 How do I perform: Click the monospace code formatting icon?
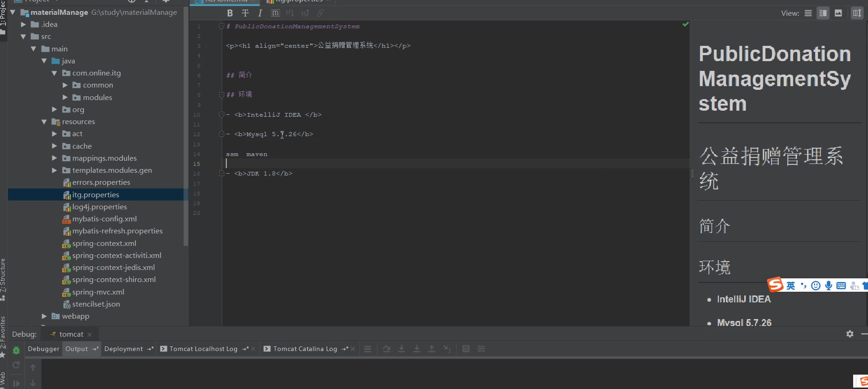pos(275,13)
